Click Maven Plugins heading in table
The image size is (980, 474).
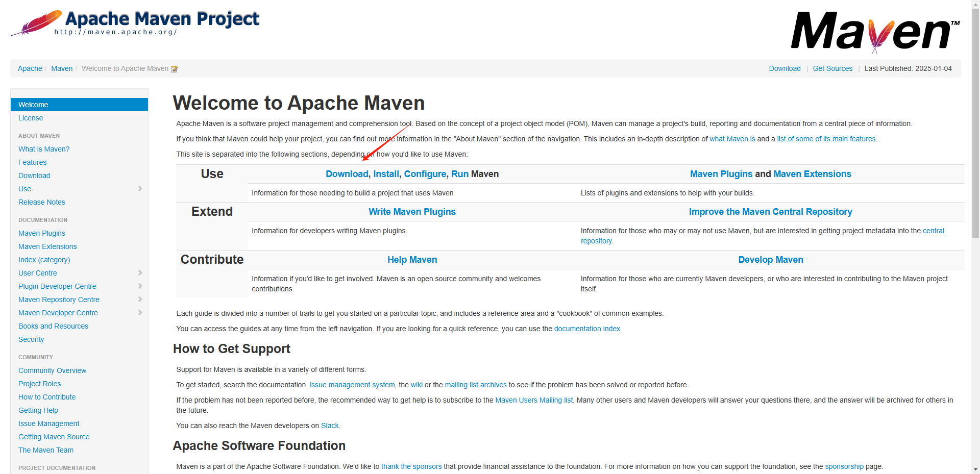(721, 174)
